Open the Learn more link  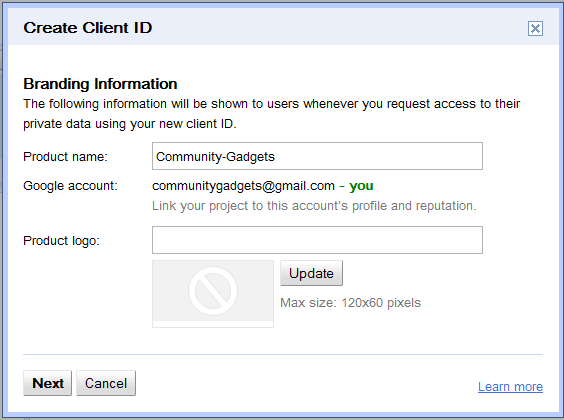tap(510, 387)
